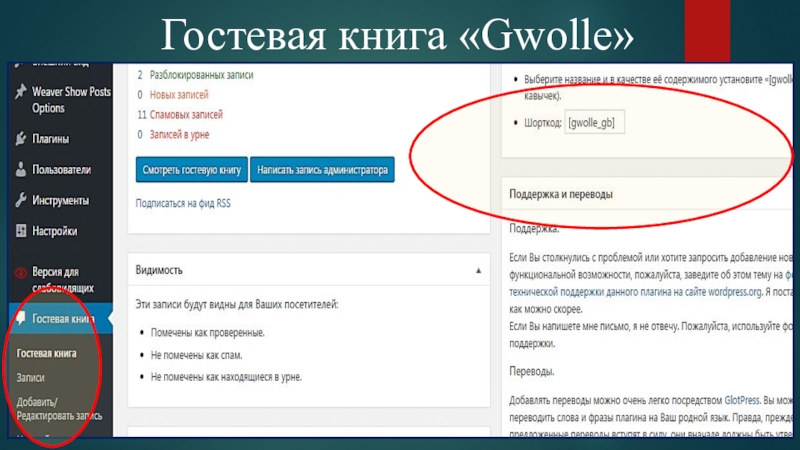The image size is (800, 450).
Task: Click Написать запись администратора button
Action: click(322, 170)
